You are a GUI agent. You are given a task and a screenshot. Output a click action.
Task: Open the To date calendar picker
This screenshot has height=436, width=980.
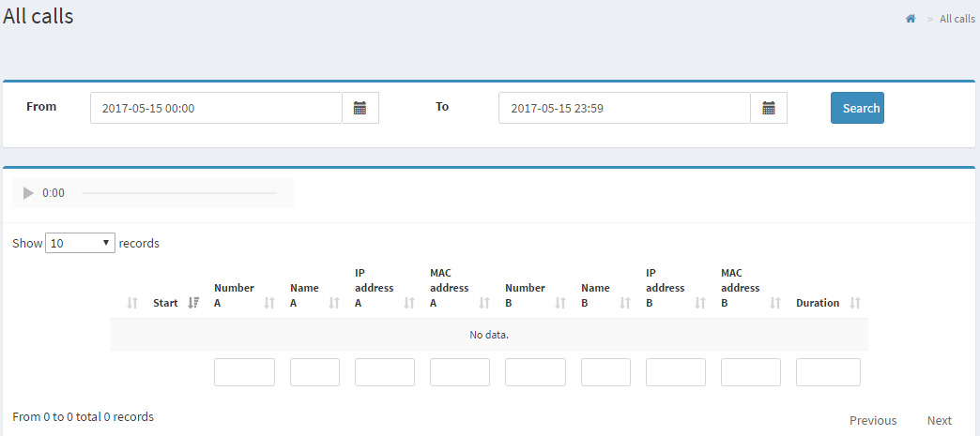tap(768, 108)
